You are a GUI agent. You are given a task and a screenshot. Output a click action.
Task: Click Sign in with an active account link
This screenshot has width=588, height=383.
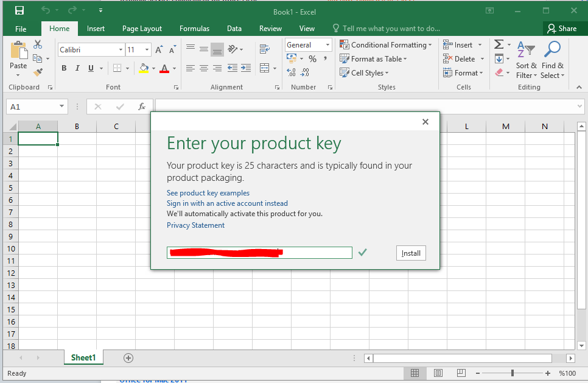[x=227, y=203]
